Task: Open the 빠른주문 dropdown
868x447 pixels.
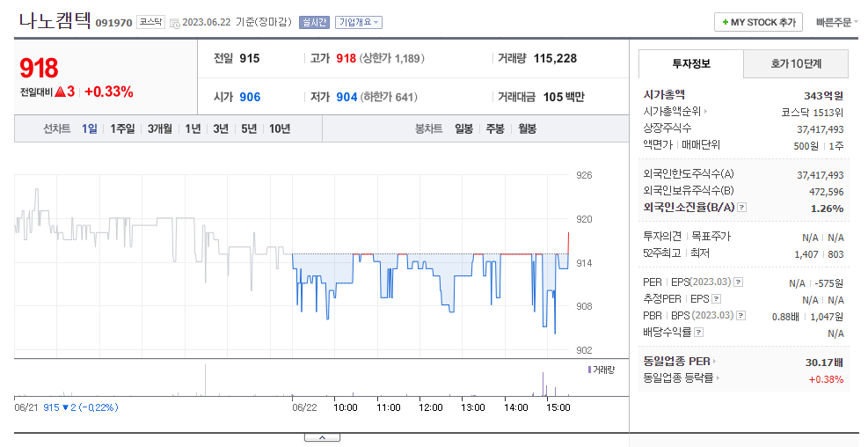Action: [836, 22]
